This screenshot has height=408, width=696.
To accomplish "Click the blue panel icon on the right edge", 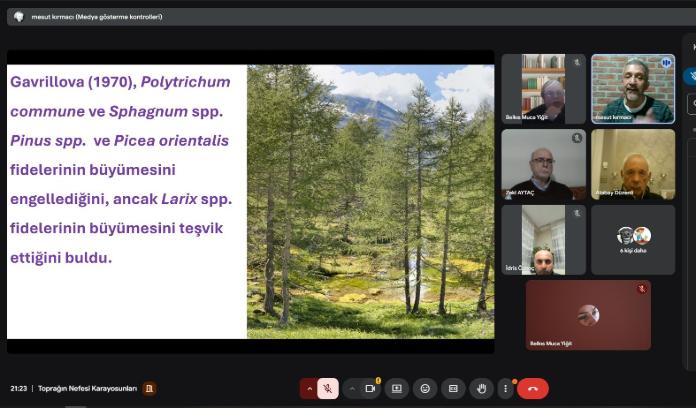I will point(690,76).
